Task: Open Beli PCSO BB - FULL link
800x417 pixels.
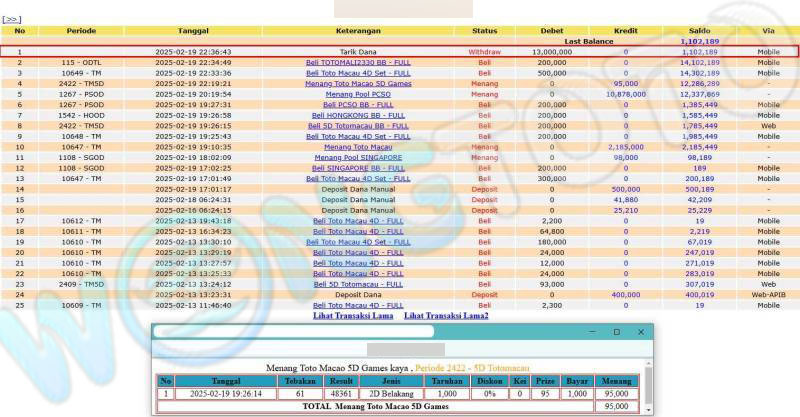Action: click(357, 104)
